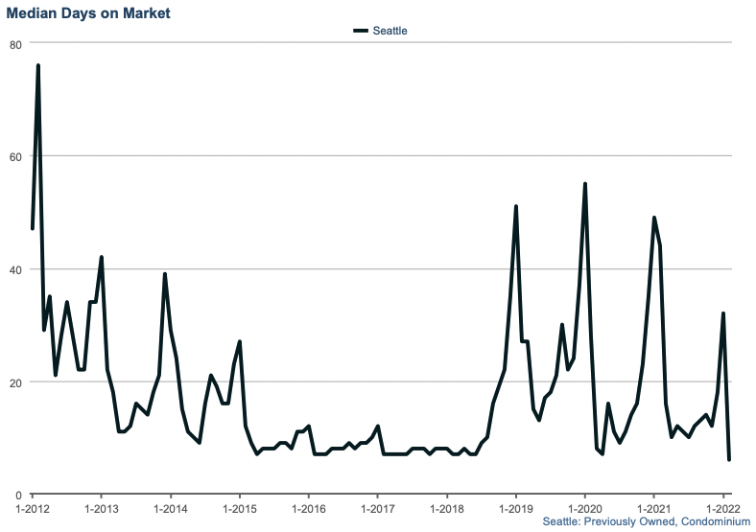Open the Seattle: Previously Owned, Condominium footer text
756x532 pixels.
point(646,521)
